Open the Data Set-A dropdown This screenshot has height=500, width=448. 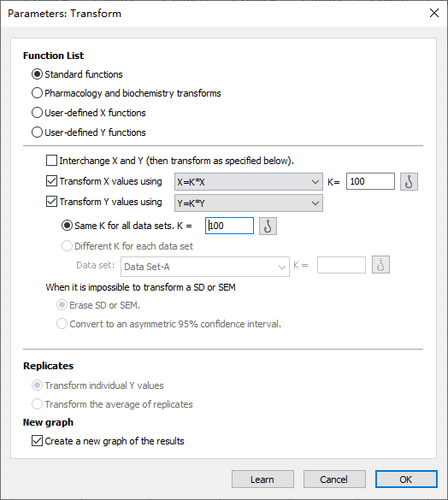click(205, 267)
